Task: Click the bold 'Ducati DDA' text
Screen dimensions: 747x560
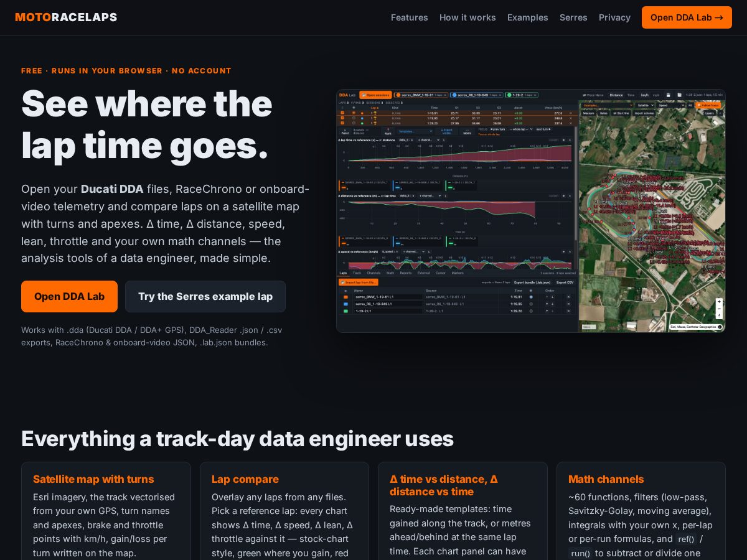Action: (x=112, y=189)
